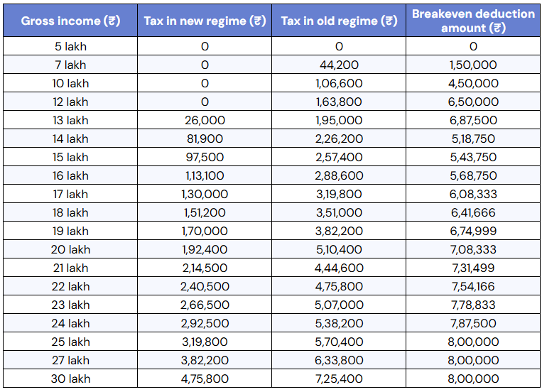This screenshot has width=542, height=392.
Task: Select the 5,10,400 old regime tax cell
Action: 339,249
